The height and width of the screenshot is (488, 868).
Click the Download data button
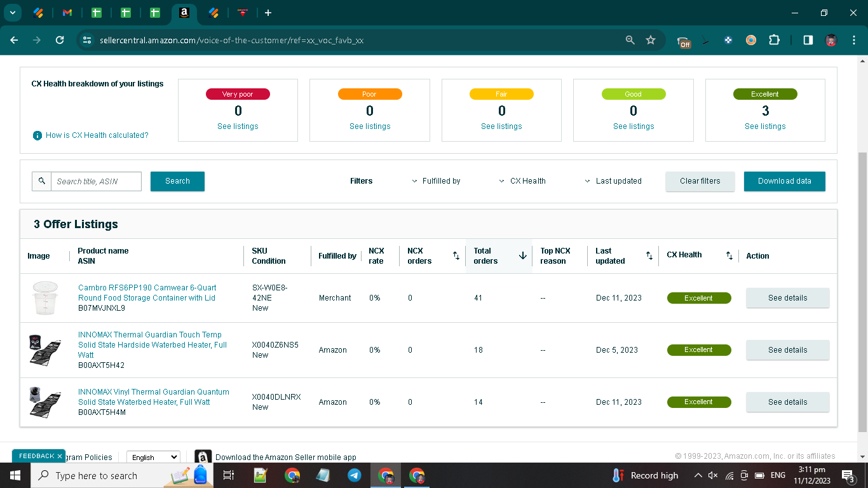785,181
